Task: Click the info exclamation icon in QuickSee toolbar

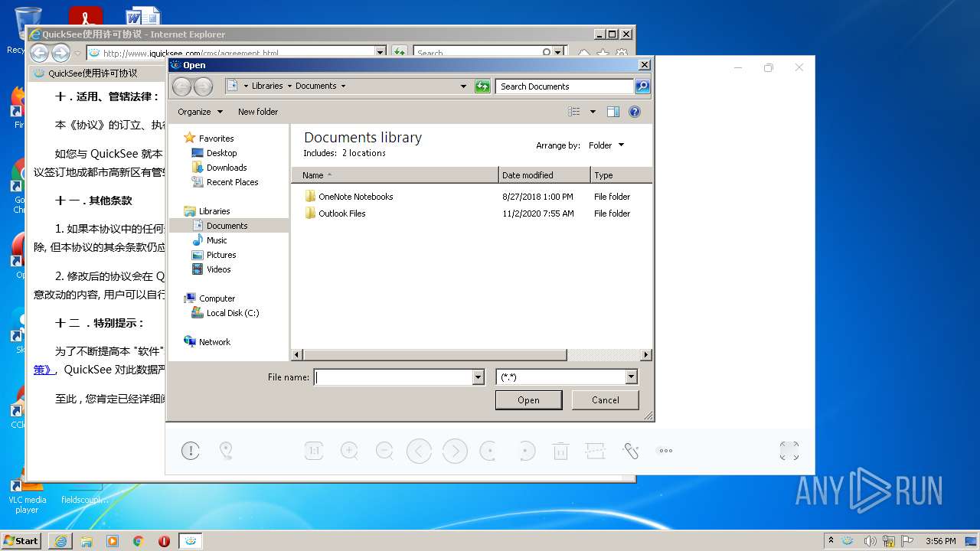Action: 191,451
